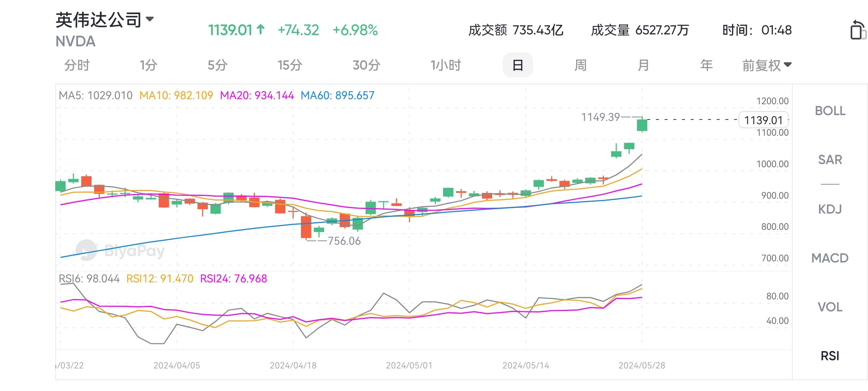The image size is (868, 391).
Task: Click the RSI24: 76.968 legend
Action: 234,279
